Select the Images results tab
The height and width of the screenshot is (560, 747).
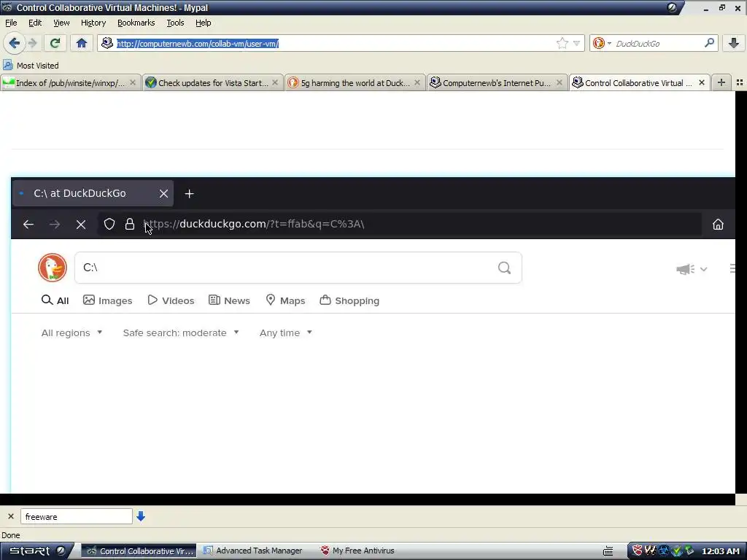pyautogui.click(x=108, y=300)
